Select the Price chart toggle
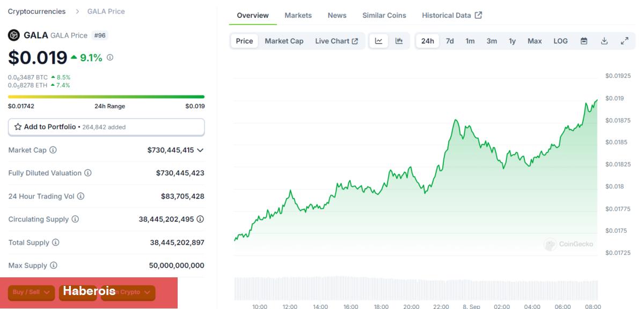 pyautogui.click(x=244, y=41)
